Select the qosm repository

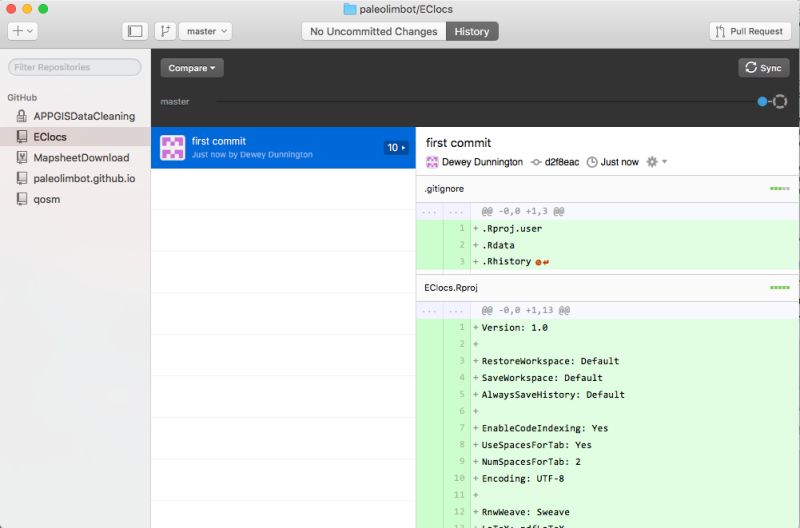(x=76, y=199)
